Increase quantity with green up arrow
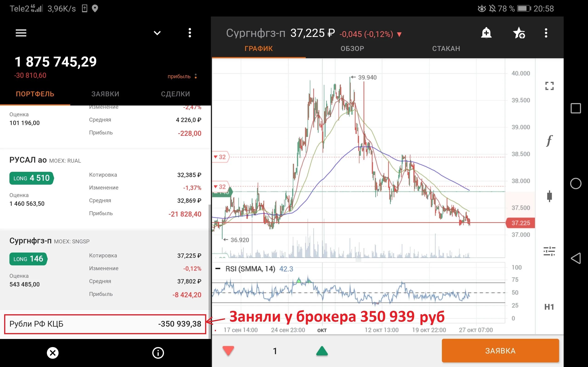This screenshot has height=367, width=588. (x=322, y=351)
